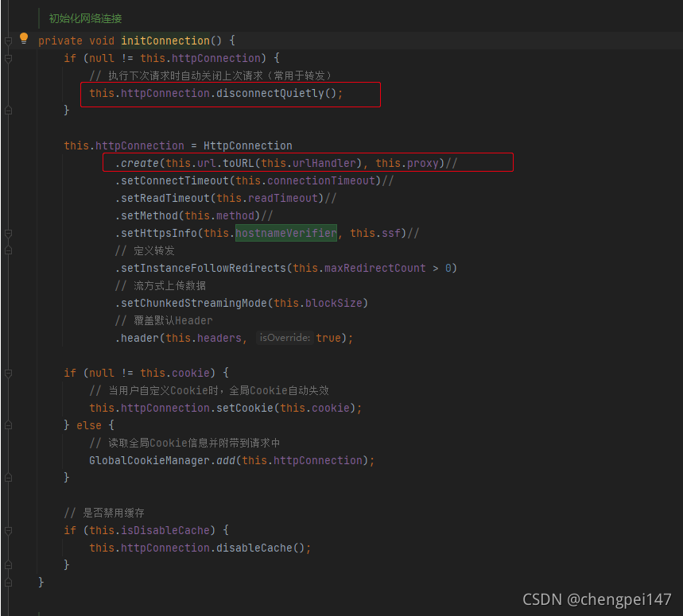Click the highlighted hostnameVerifier field

coord(286,234)
